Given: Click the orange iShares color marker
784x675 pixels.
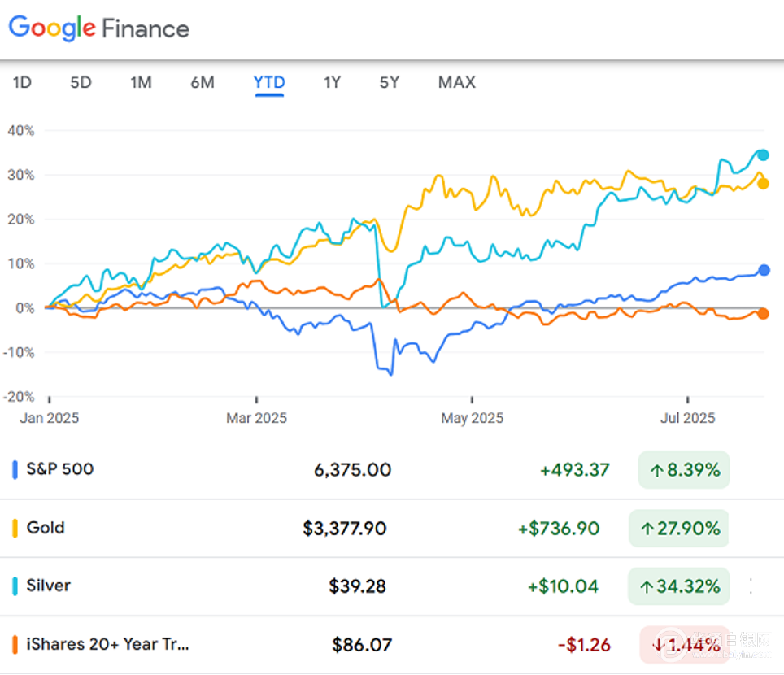Looking at the screenshot, I should [15, 644].
